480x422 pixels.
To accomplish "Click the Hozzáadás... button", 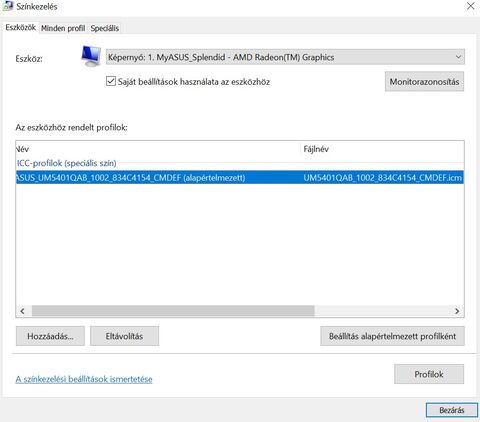I will pos(50,336).
